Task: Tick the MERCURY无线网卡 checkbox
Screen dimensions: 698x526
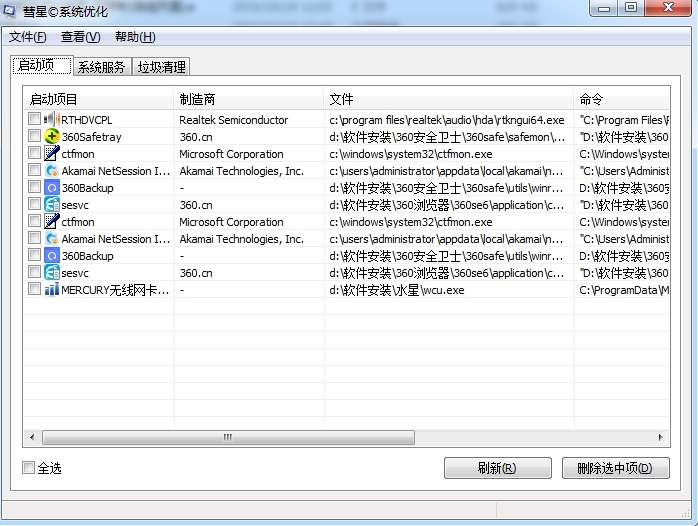Action: 34,289
